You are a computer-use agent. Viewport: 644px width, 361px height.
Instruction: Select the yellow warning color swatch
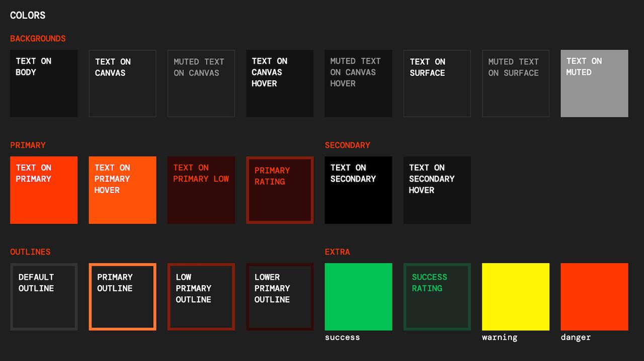click(516, 297)
